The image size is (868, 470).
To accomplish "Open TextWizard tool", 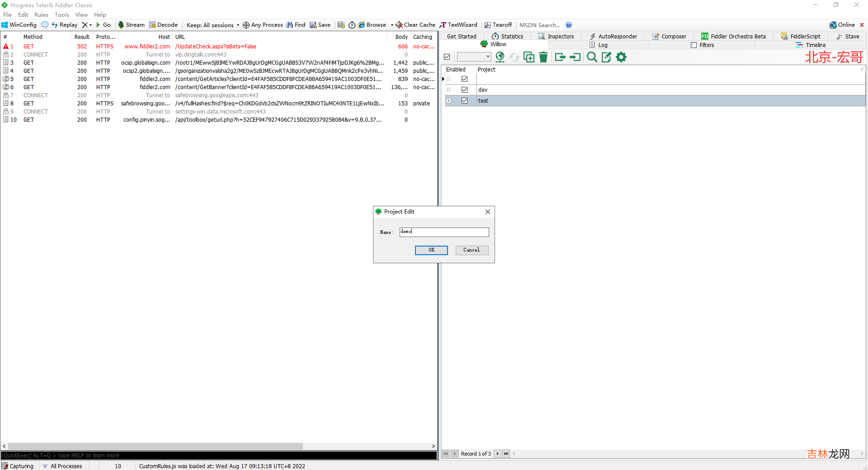I will (x=458, y=25).
